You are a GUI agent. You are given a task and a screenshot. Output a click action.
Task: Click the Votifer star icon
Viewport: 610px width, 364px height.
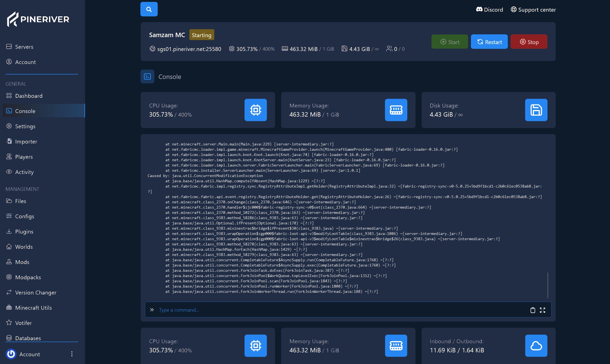click(x=9, y=322)
